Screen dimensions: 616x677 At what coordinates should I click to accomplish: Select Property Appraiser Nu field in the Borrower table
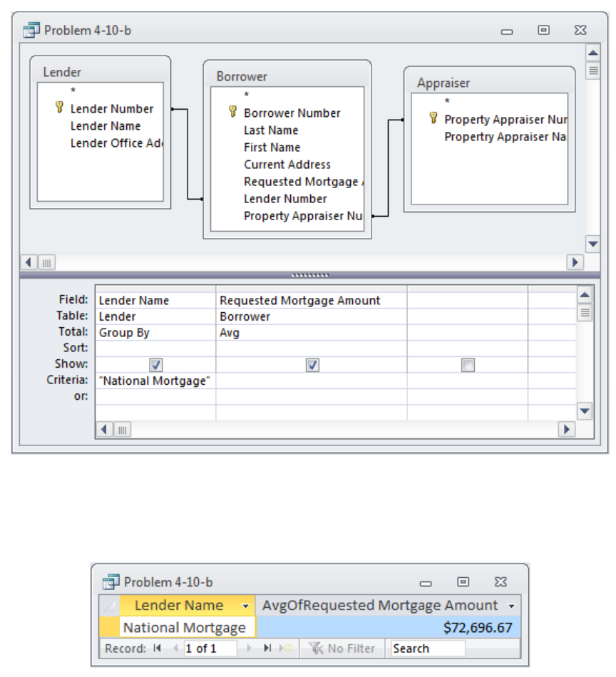(303, 216)
